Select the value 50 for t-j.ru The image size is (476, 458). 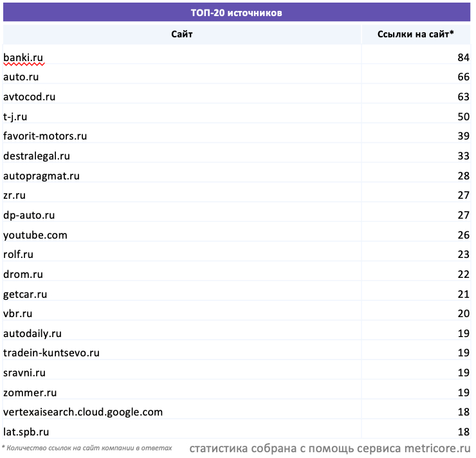pyautogui.click(x=463, y=117)
